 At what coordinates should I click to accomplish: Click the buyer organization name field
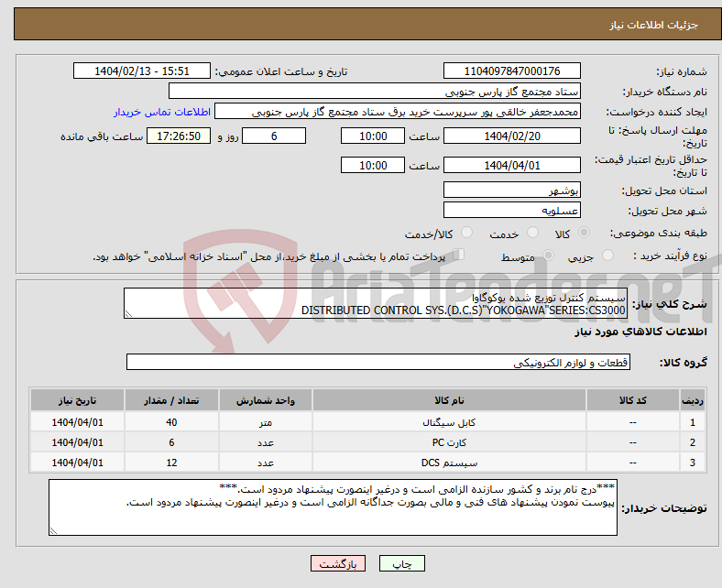375,92
